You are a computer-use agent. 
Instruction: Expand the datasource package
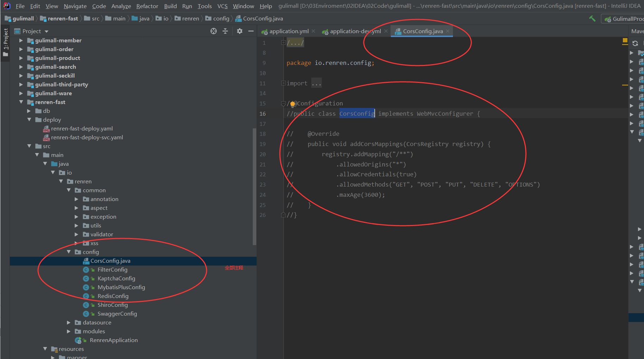click(69, 322)
